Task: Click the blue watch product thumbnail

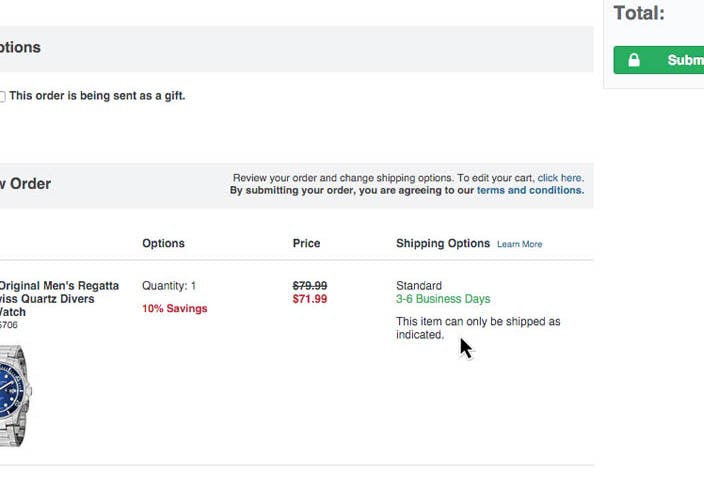Action: (14, 394)
